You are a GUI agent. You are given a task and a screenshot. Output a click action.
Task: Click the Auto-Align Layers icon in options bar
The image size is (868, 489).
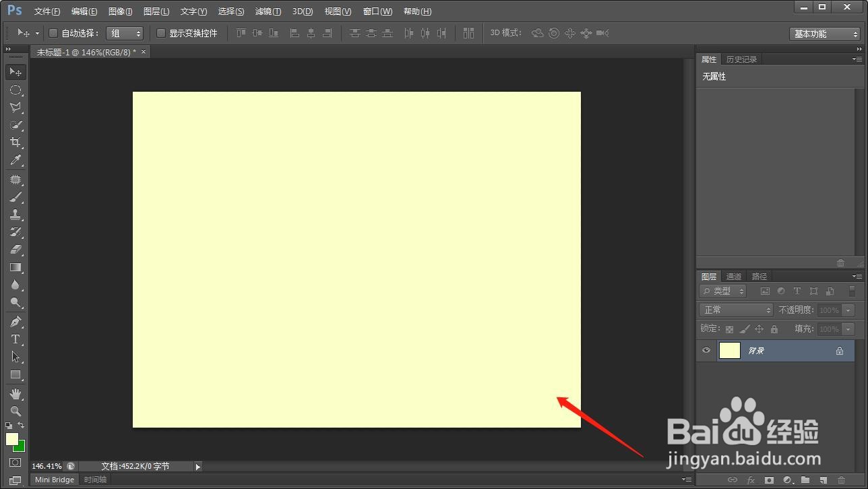(469, 33)
